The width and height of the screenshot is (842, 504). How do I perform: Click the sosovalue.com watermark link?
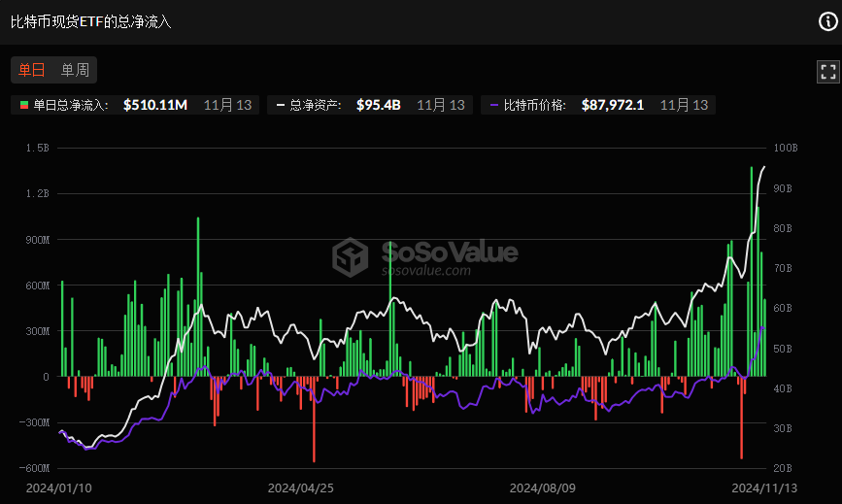[x=426, y=271]
